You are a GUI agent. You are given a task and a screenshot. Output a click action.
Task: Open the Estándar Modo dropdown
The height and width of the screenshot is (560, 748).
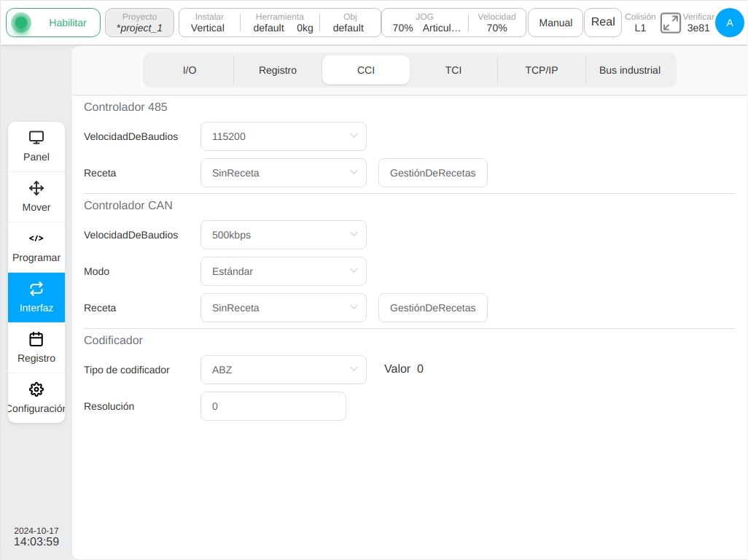click(x=284, y=271)
